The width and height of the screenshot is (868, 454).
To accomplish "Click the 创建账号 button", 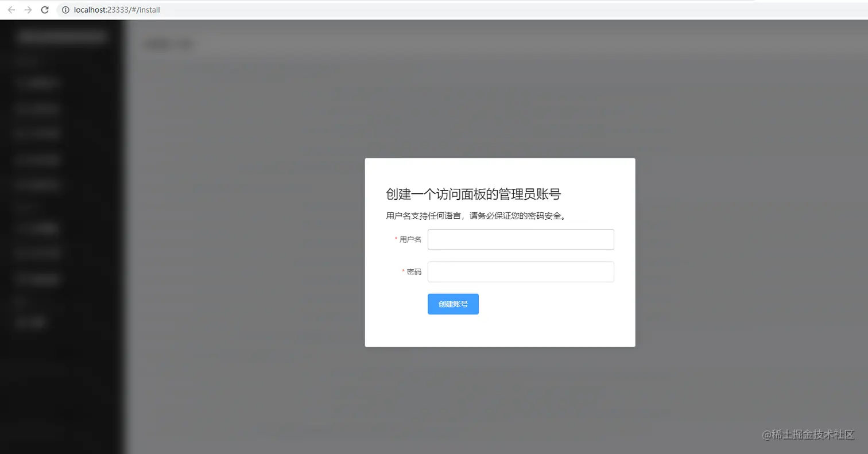I will pos(452,304).
